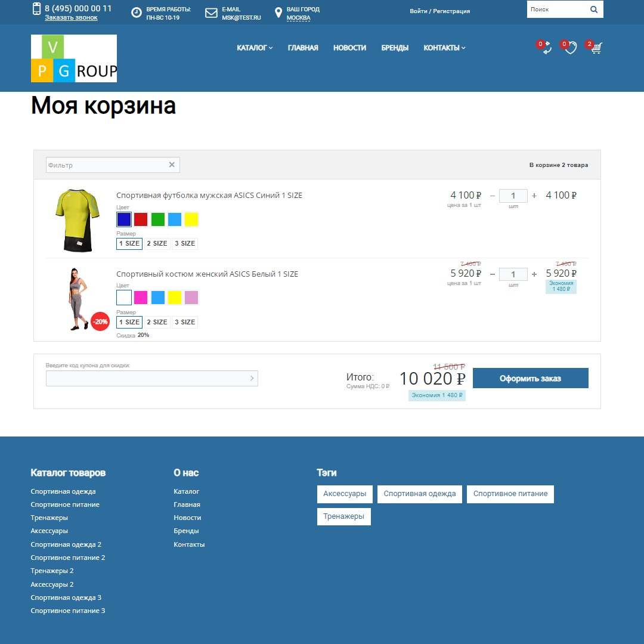
Task: Expand the Контакты dropdown menu
Action: [x=444, y=48]
